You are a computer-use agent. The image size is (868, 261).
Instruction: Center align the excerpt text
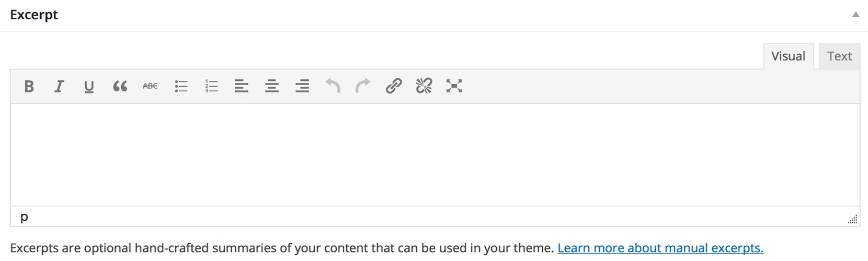[x=272, y=86]
